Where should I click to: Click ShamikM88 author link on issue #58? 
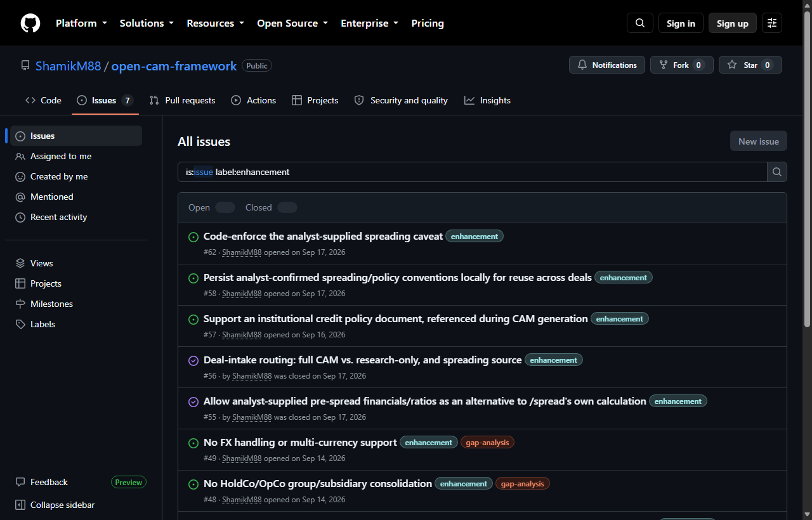click(242, 294)
